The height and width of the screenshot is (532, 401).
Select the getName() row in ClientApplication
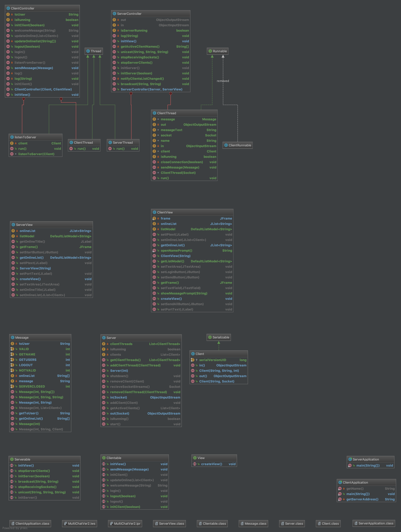[x=366, y=489]
